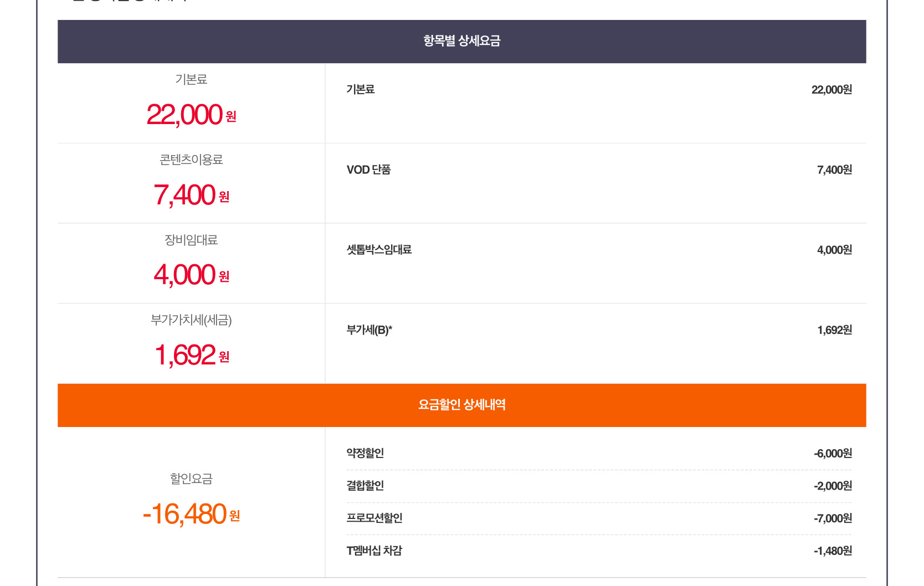Select the -1,480원 deduction amount
The width and height of the screenshot is (924, 586).
tap(833, 551)
